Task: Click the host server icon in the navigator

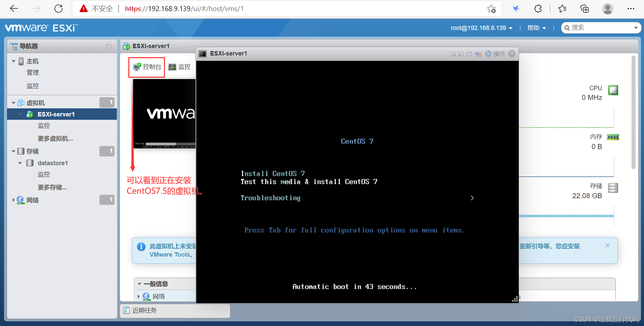Action: 21,61
